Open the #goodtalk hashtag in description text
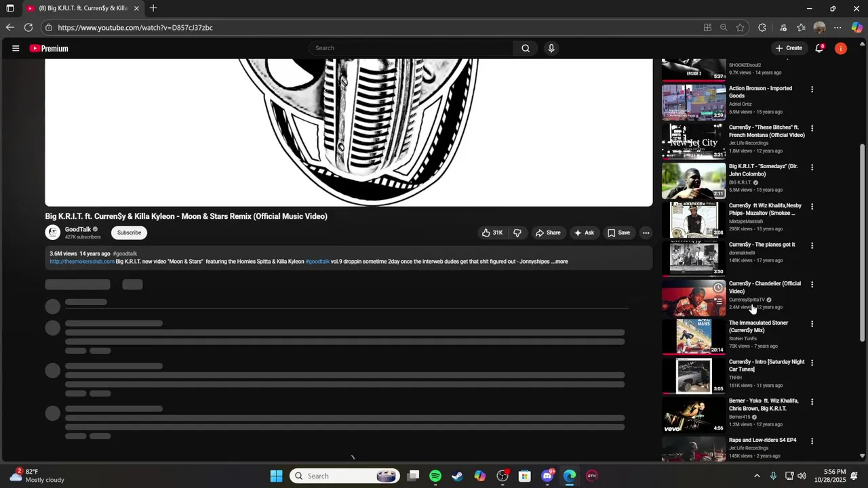The width and height of the screenshot is (868, 488). 317,262
